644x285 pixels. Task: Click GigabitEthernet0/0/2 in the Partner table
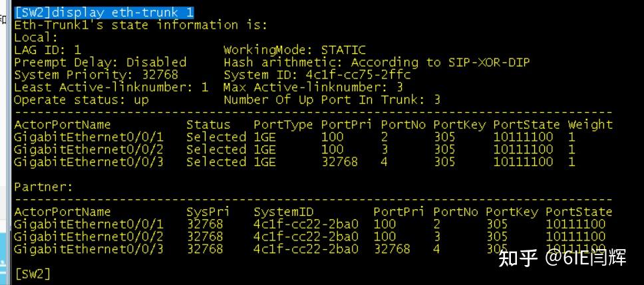(88, 237)
